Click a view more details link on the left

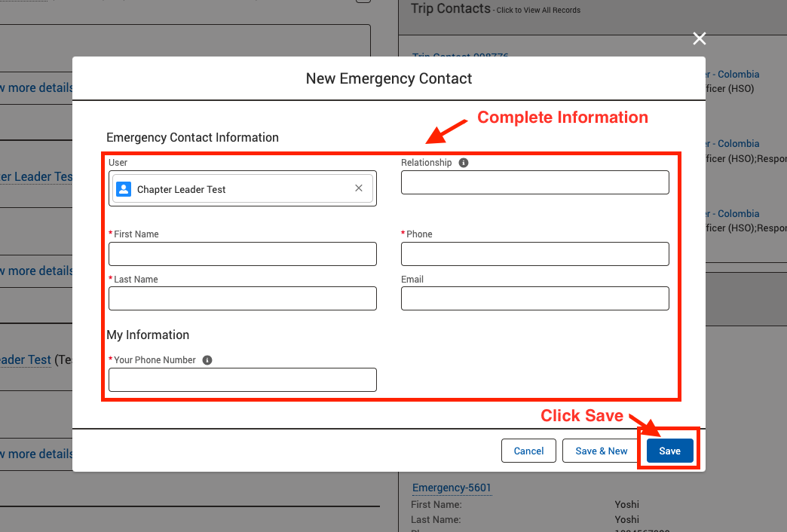tap(35, 87)
